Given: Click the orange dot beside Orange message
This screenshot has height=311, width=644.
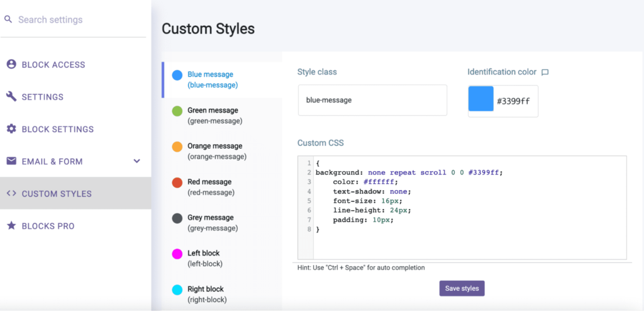Looking at the screenshot, I should coord(177,147).
